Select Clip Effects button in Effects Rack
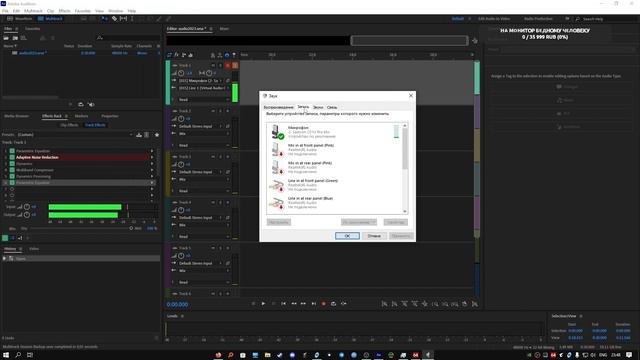 point(69,125)
